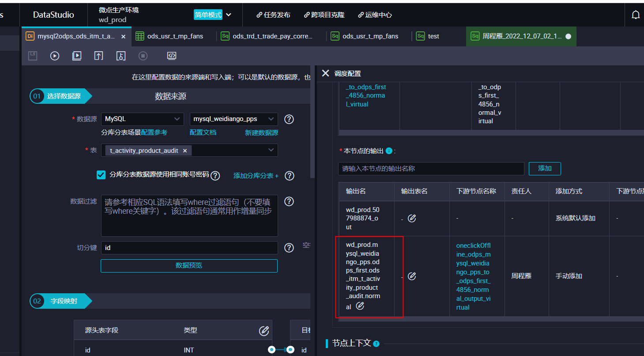Click the info icon beside 本节点的输出
The height and width of the screenshot is (356, 644).
pyautogui.click(x=389, y=151)
